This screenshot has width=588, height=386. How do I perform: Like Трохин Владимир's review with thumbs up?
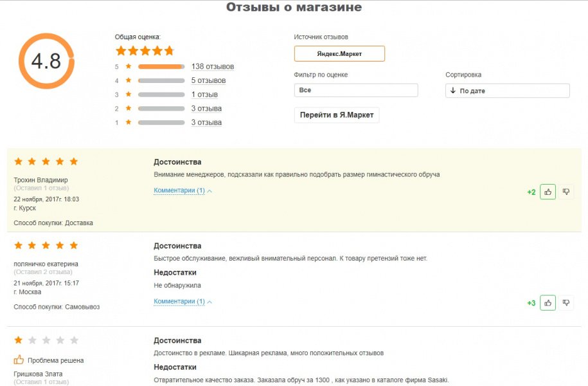(x=548, y=192)
